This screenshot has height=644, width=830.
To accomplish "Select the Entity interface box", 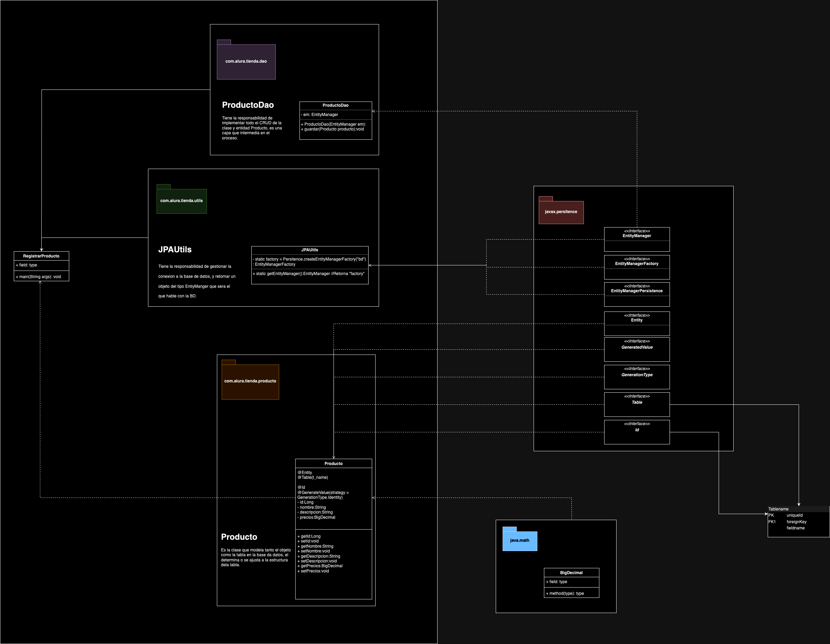I will (x=637, y=324).
